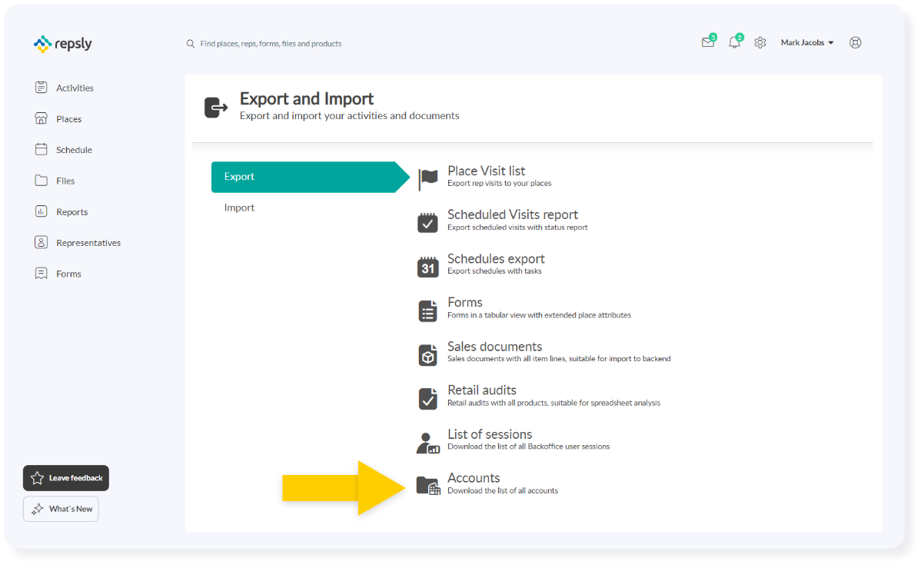Screen dimensions: 924x568
Task: Open Places in the sidebar
Action: click(x=68, y=119)
